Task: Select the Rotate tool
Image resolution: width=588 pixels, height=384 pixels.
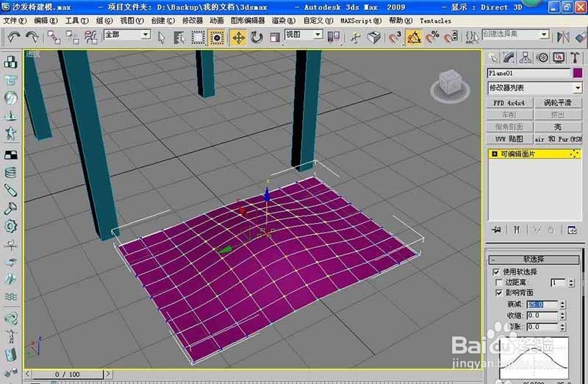Action: pos(257,38)
